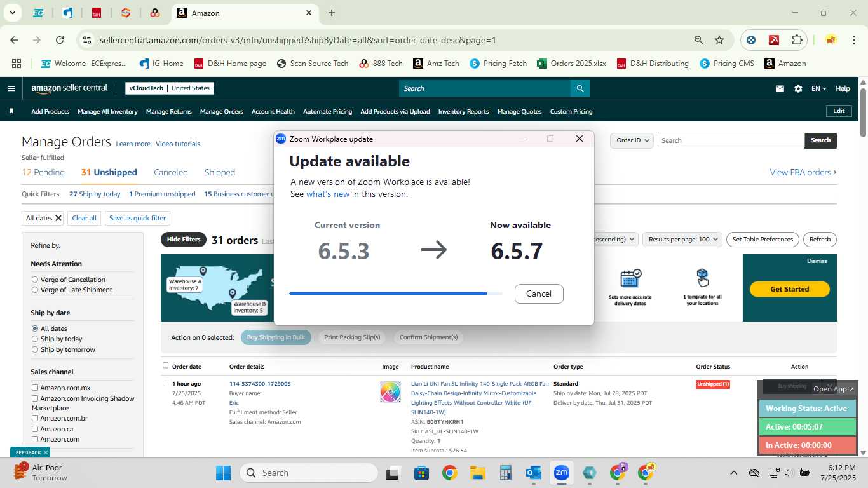
Task: Open Outlook from the taskbar
Action: click(533, 473)
